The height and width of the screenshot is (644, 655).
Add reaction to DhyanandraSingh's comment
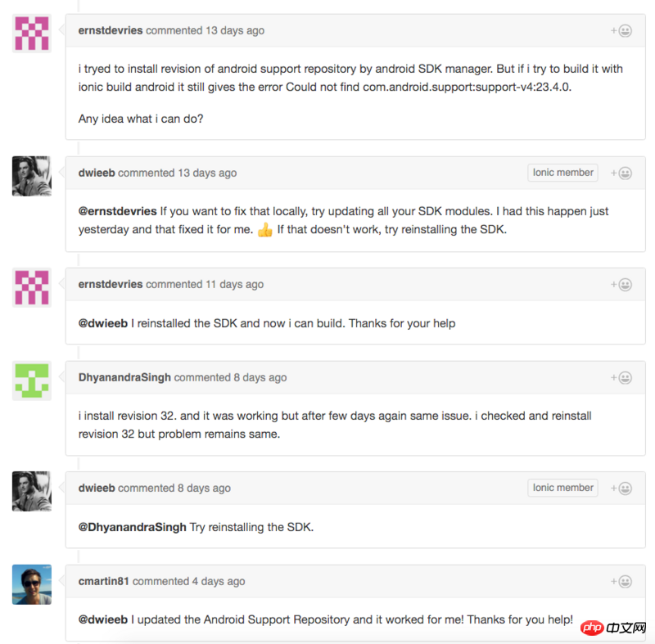click(x=621, y=378)
